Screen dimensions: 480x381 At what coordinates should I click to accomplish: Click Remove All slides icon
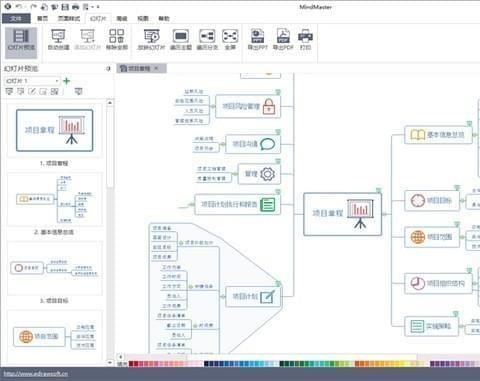[117, 40]
